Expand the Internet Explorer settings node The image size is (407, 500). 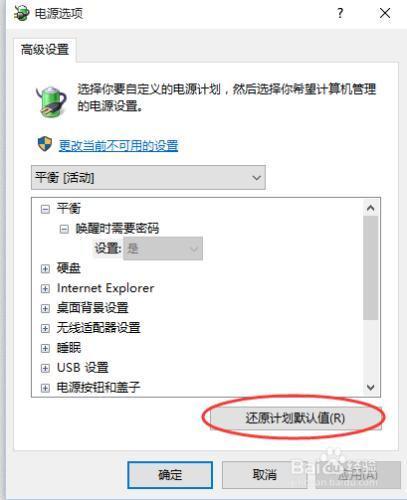coord(45,288)
